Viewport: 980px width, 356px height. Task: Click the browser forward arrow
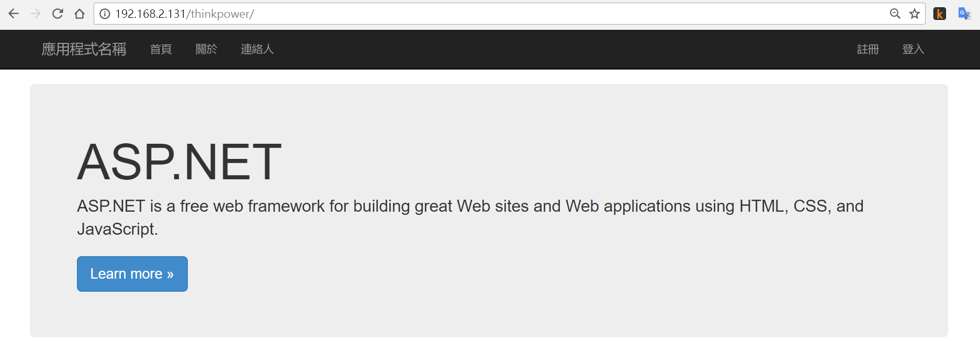click(36, 14)
